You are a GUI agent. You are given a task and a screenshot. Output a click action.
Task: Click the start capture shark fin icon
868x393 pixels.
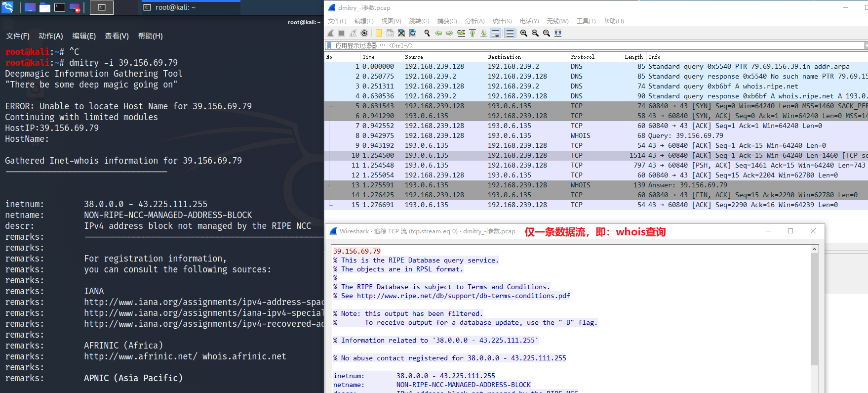pos(330,33)
